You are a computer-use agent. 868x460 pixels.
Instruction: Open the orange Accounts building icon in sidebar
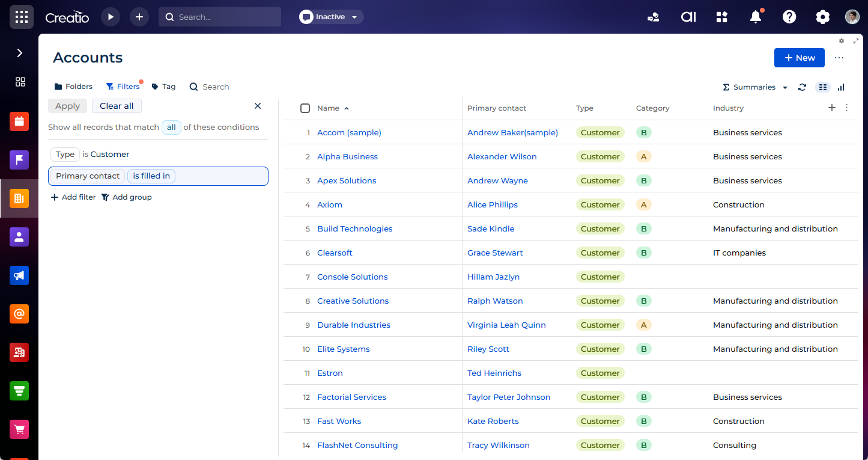(x=19, y=198)
